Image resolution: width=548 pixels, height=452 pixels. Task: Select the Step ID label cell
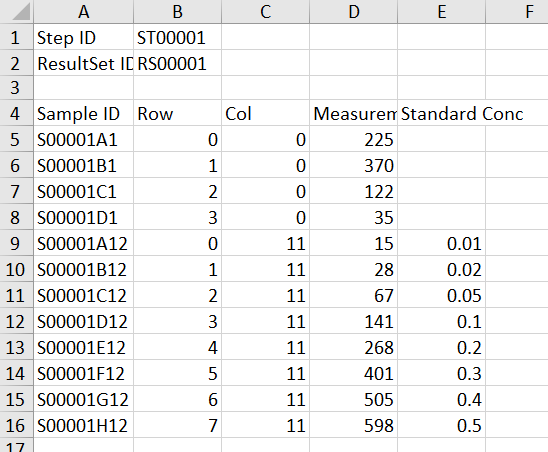(x=84, y=37)
